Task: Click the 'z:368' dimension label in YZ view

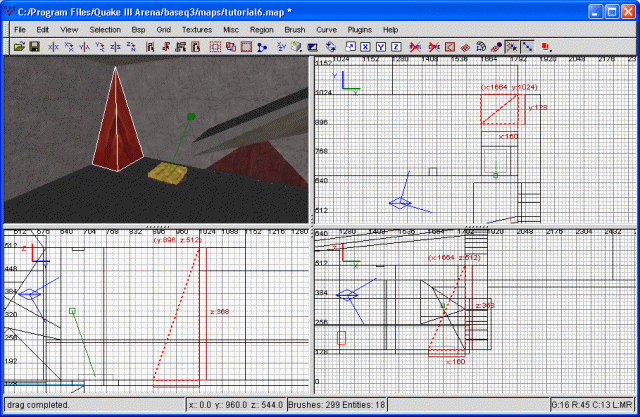Action: [x=220, y=312]
